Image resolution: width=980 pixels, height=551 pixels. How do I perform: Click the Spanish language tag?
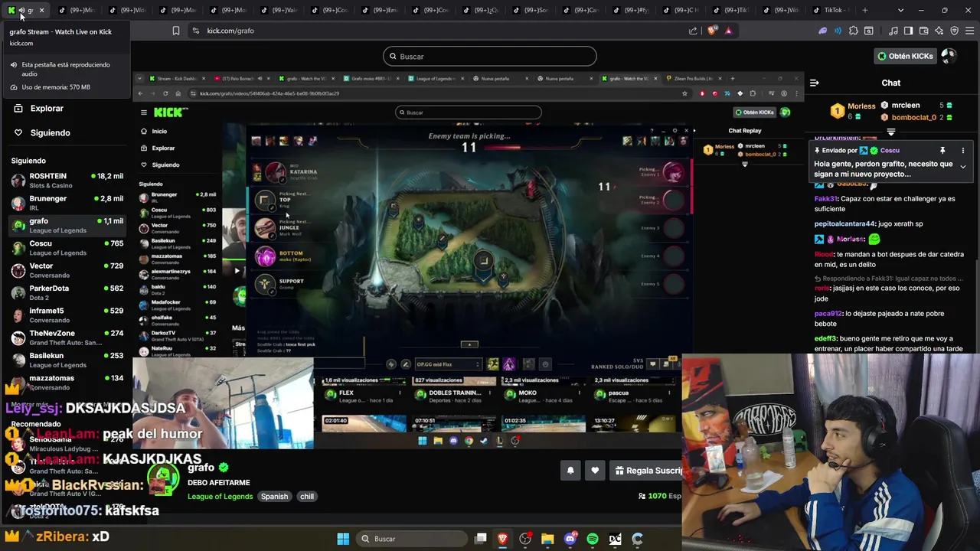click(x=274, y=497)
